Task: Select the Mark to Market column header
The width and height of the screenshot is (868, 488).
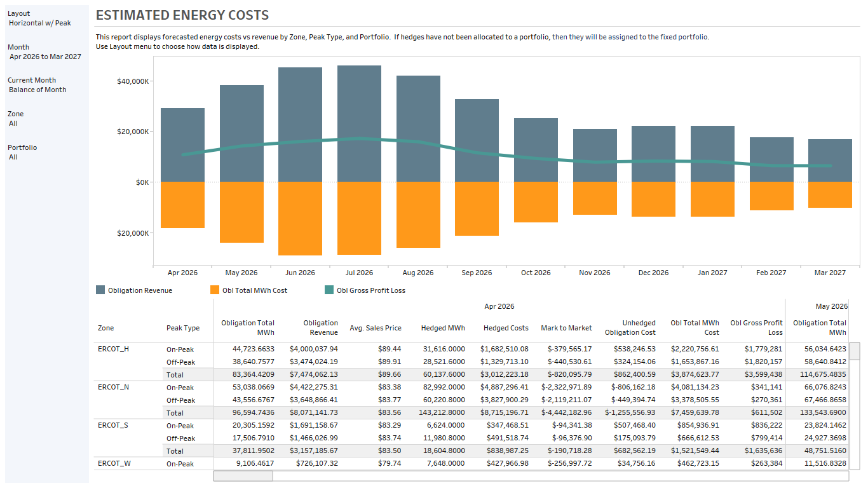Action: 566,328
